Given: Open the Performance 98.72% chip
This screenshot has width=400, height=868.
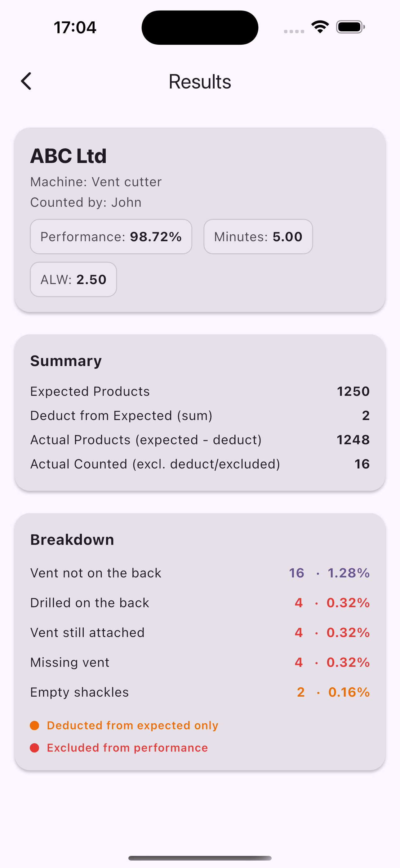Looking at the screenshot, I should (x=110, y=237).
